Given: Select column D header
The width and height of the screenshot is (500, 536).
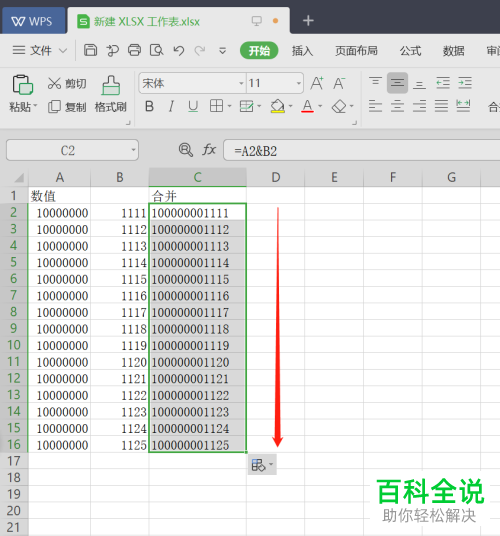Looking at the screenshot, I should tap(275, 177).
